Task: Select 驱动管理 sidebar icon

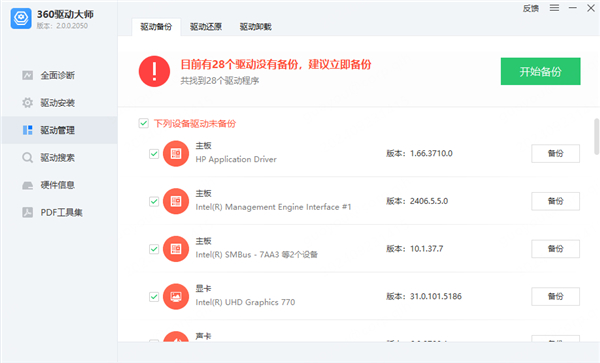Action: 27,130
